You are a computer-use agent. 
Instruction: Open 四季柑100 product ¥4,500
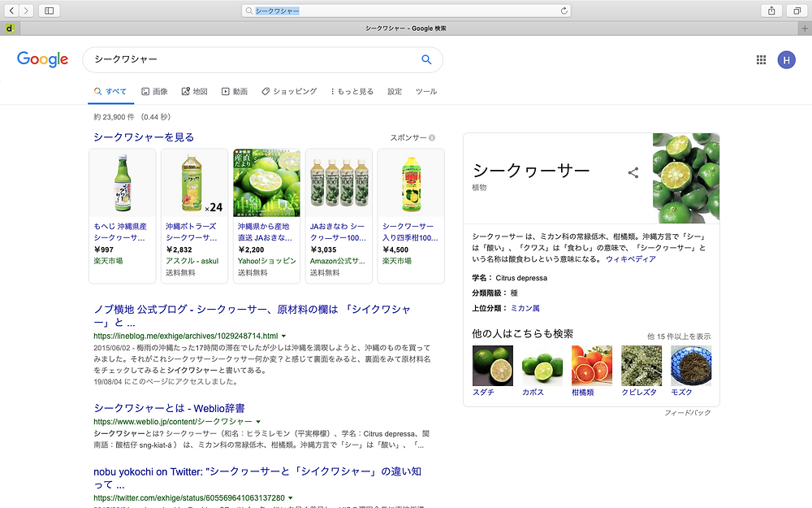tap(411, 216)
